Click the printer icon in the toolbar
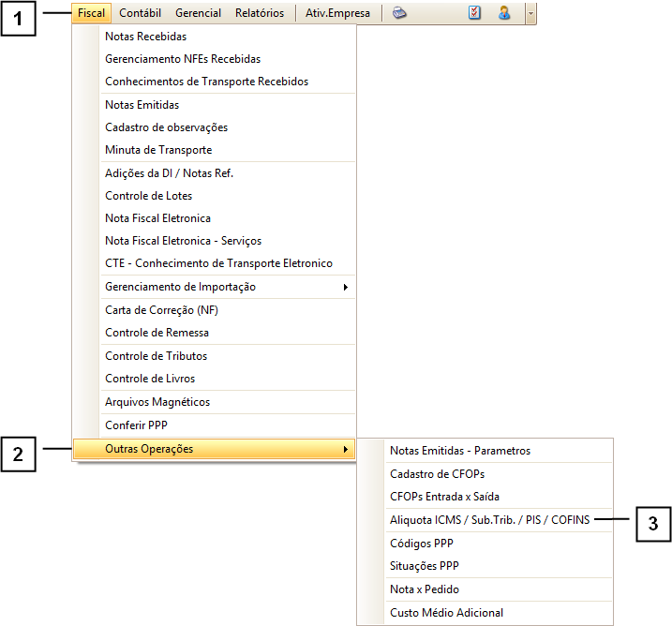The height and width of the screenshot is (626, 672). coord(400,14)
